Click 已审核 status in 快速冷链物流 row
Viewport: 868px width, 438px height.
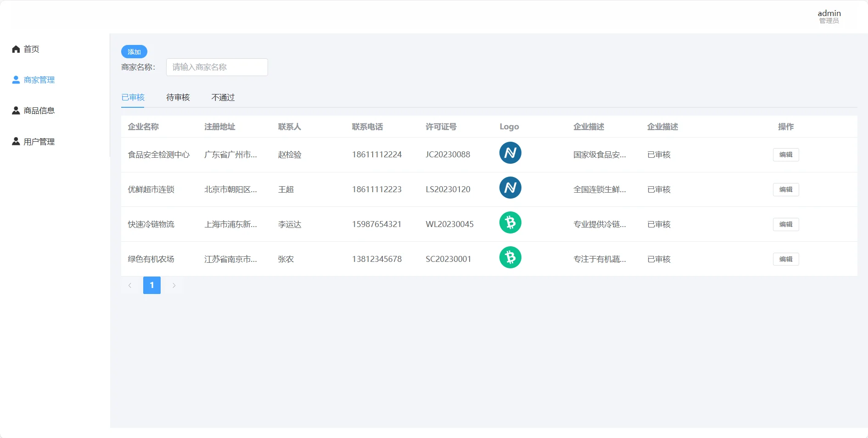click(659, 224)
